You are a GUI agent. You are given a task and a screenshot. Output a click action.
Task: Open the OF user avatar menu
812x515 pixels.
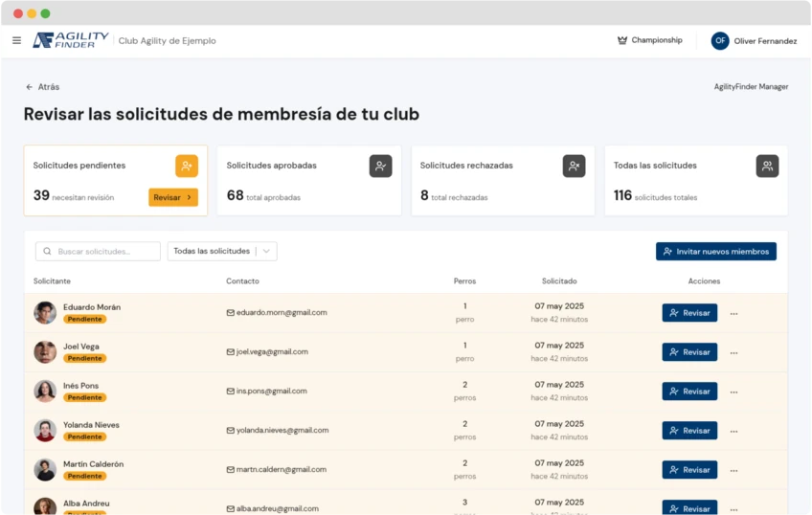point(720,41)
